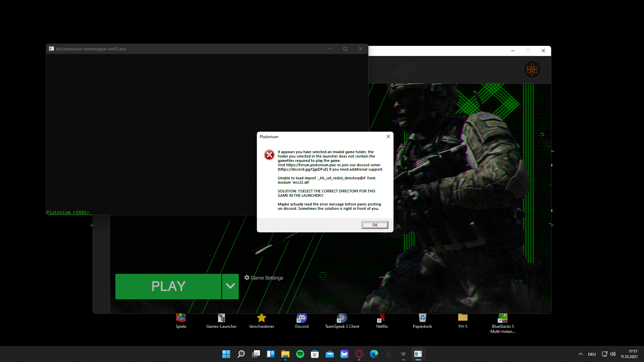The image size is (644, 362).
Task: Click Windows Start button
Action: (226, 354)
